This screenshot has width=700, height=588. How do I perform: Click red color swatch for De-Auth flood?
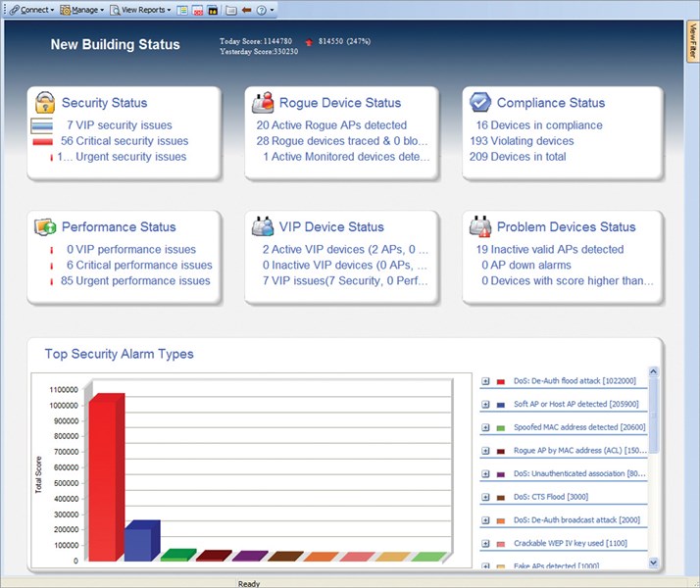tap(501, 381)
